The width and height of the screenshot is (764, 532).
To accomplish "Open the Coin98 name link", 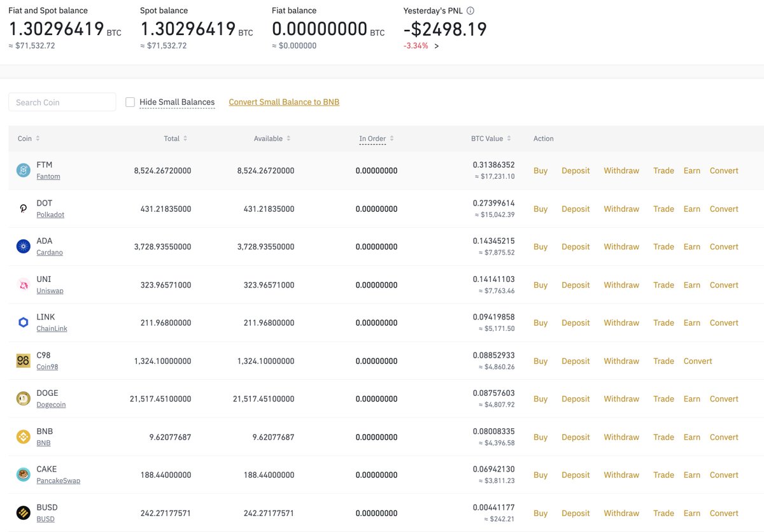I will click(x=47, y=367).
